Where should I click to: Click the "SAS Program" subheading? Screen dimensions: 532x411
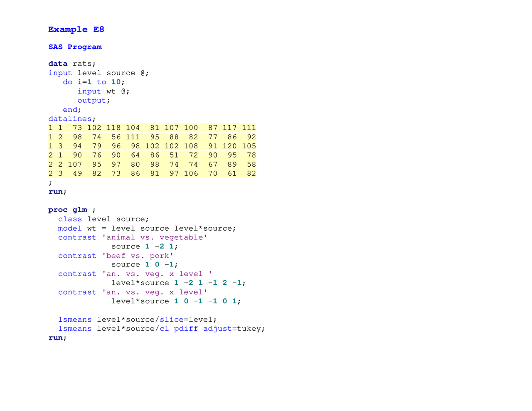tap(75, 47)
